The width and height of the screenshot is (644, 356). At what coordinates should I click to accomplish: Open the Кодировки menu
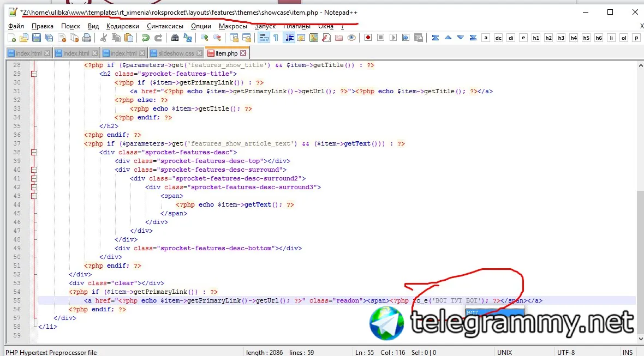pos(122,26)
